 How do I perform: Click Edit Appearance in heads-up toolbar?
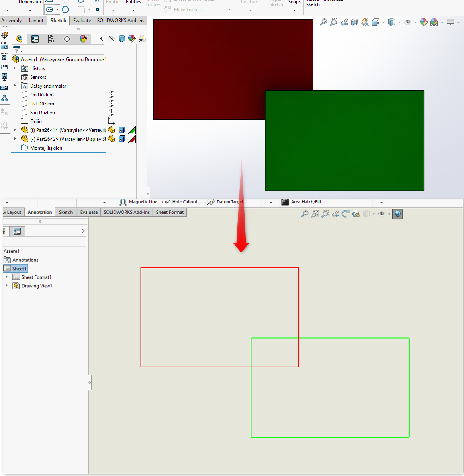(x=423, y=23)
